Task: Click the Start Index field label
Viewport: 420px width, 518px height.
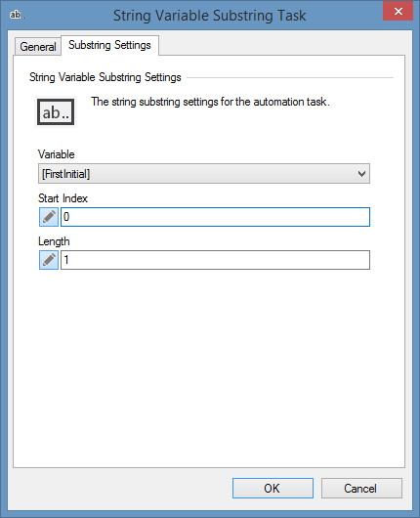Action: [x=63, y=198]
